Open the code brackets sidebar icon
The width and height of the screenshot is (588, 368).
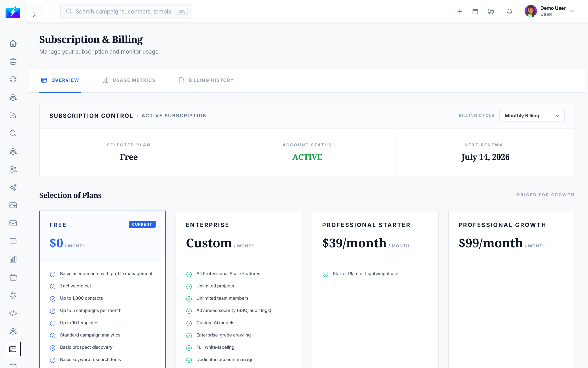click(13, 313)
